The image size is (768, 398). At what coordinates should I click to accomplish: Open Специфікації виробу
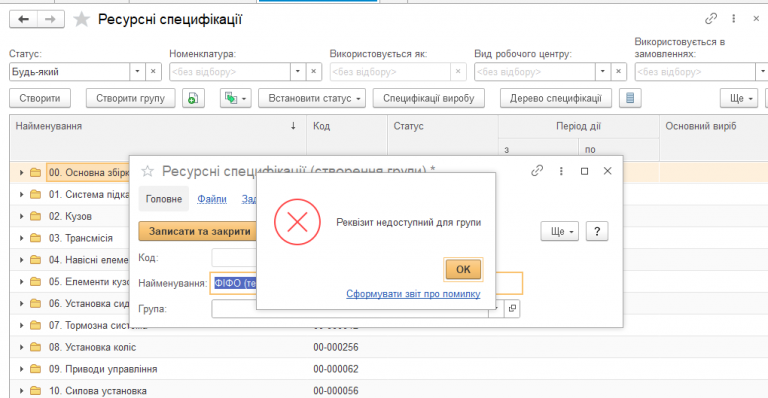(429, 98)
